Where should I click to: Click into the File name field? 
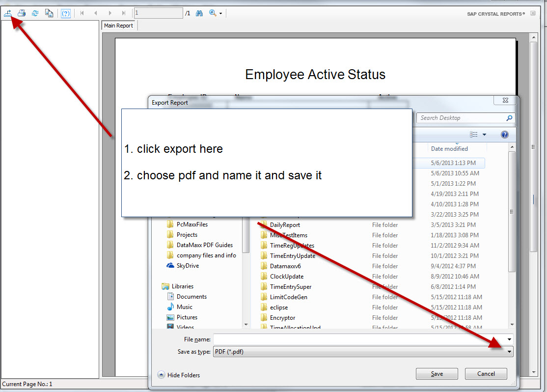[x=358, y=339]
